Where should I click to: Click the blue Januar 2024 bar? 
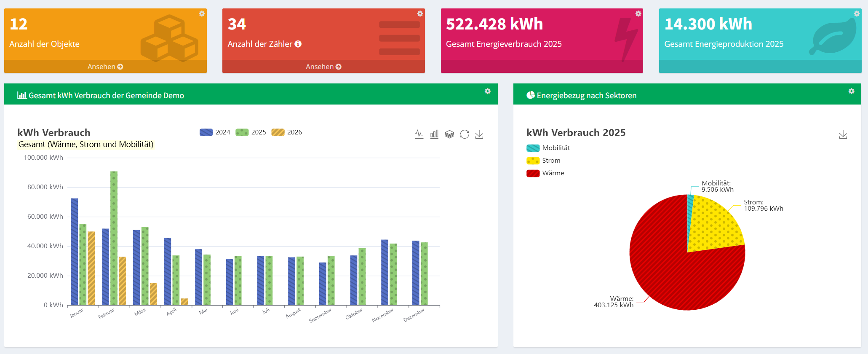tap(75, 252)
